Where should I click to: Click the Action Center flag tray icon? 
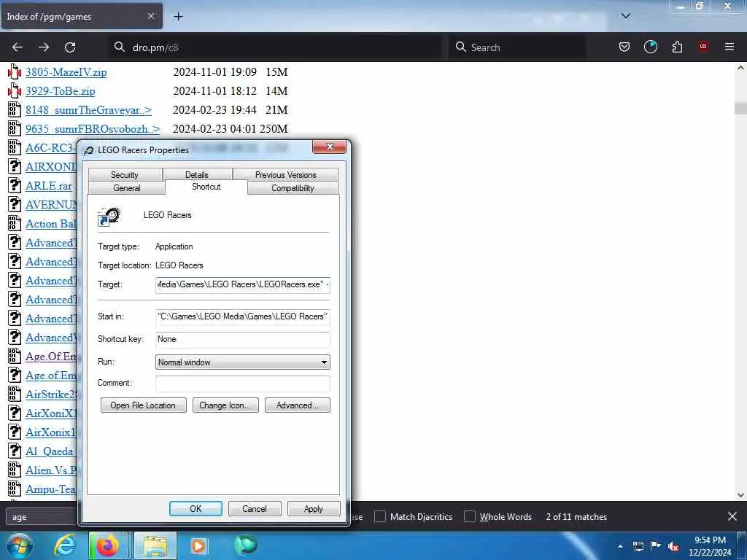click(656, 546)
